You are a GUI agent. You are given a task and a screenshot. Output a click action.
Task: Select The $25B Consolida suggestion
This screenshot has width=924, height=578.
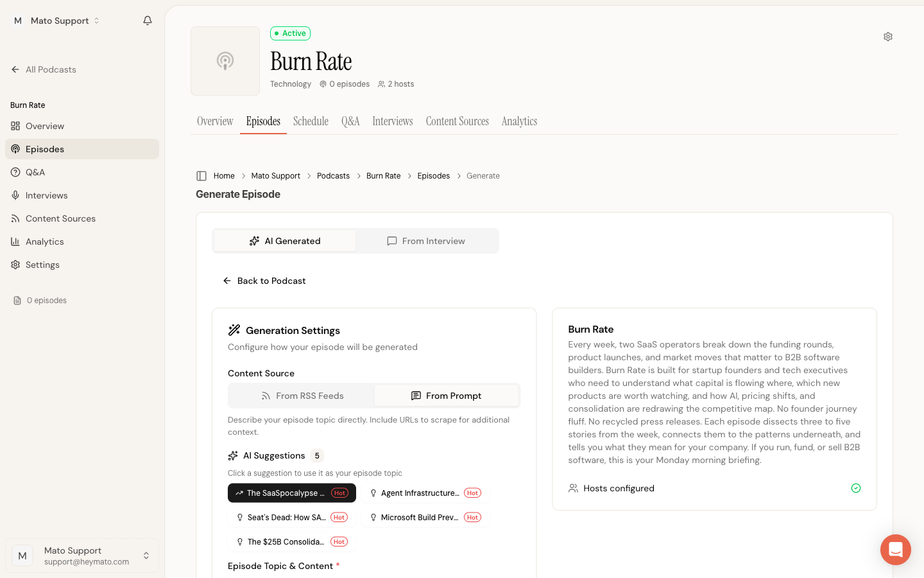[x=292, y=542]
